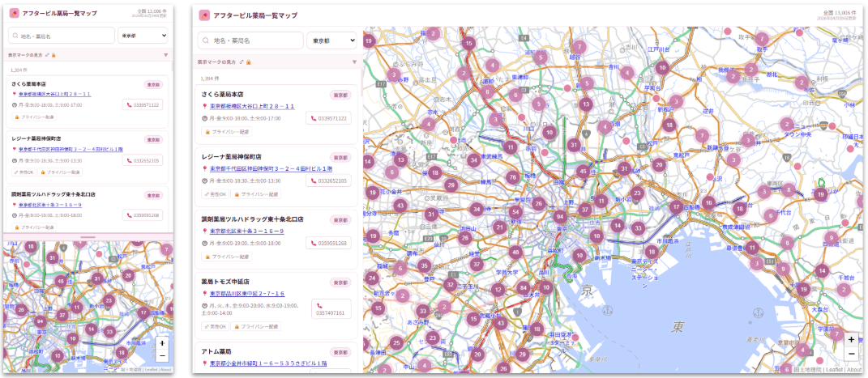The width and height of the screenshot is (868, 378).
Task: Open the 40 cluster marker on desktop map
Action: pyautogui.click(x=515, y=253)
